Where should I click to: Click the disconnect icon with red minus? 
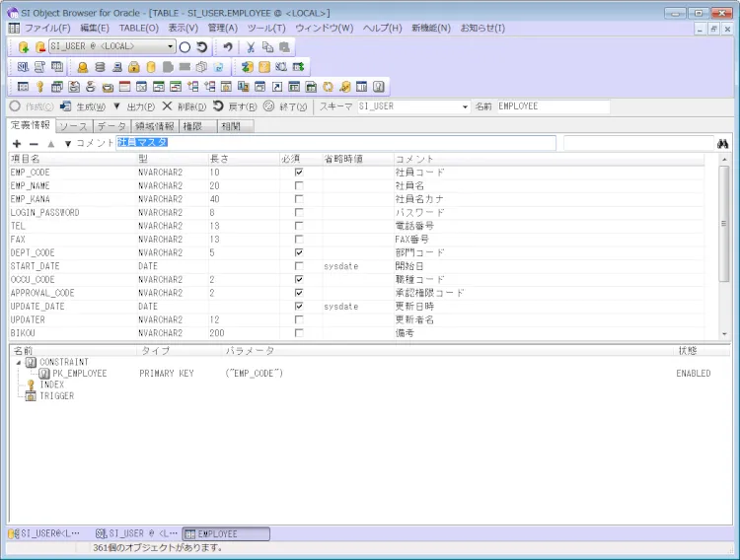pos(40,46)
